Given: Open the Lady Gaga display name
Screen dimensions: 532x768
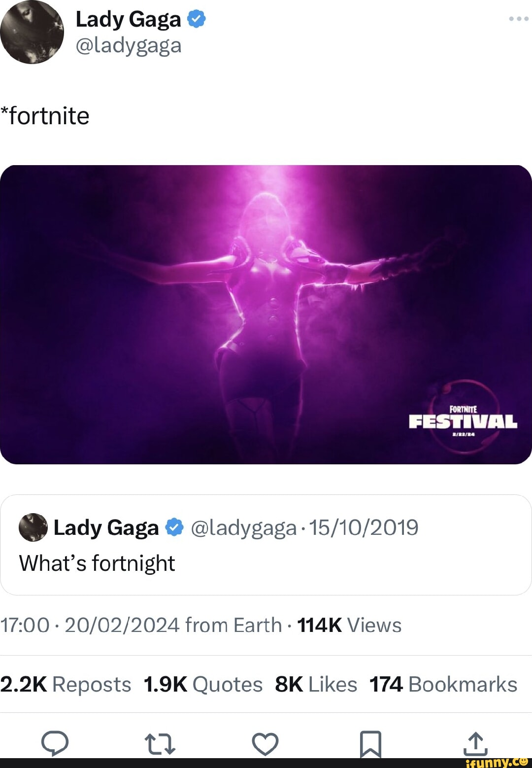Looking at the screenshot, I should 128,19.
